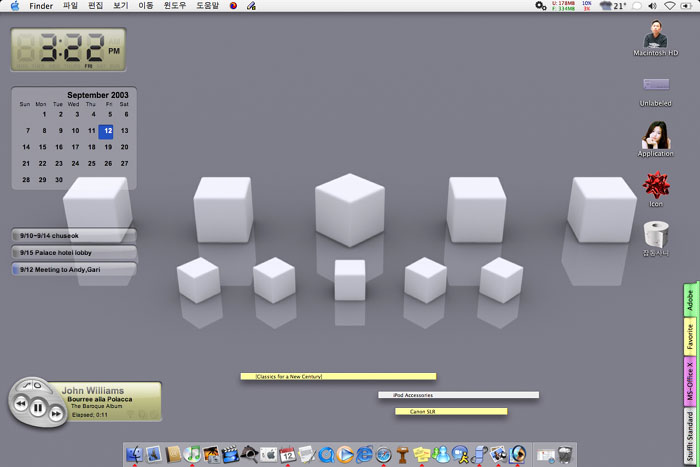
Task: Open the Apple menu
Action: (x=14, y=6)
